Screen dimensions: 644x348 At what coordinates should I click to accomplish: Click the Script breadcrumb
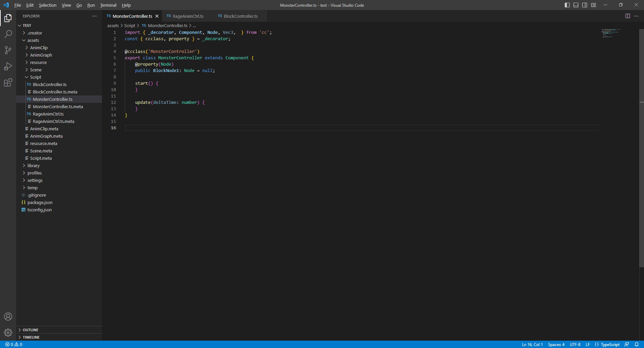click(129, 25)
